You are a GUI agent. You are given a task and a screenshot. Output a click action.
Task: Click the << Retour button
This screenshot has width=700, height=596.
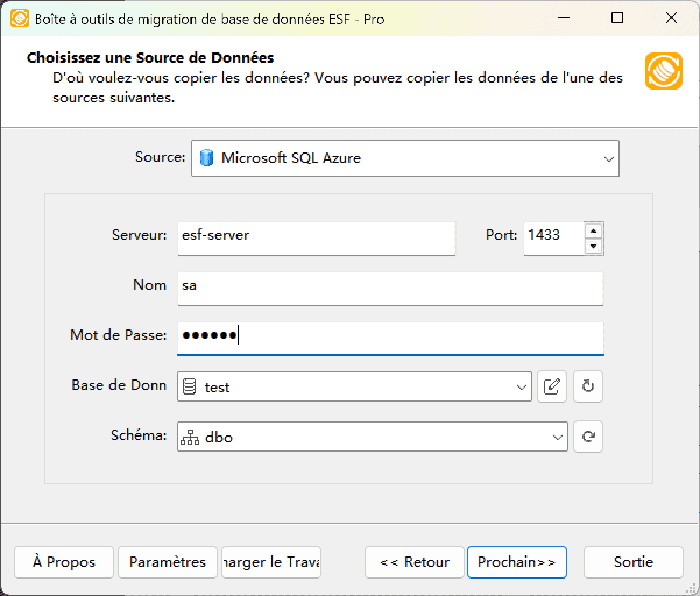414,562
